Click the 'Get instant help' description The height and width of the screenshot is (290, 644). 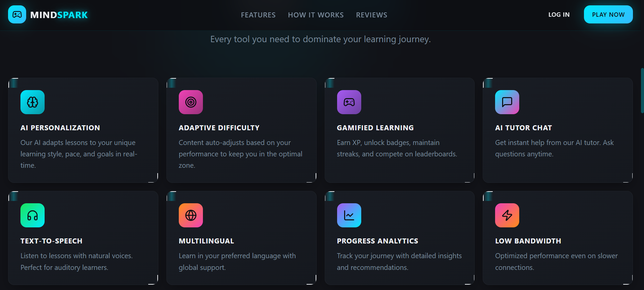554,148
